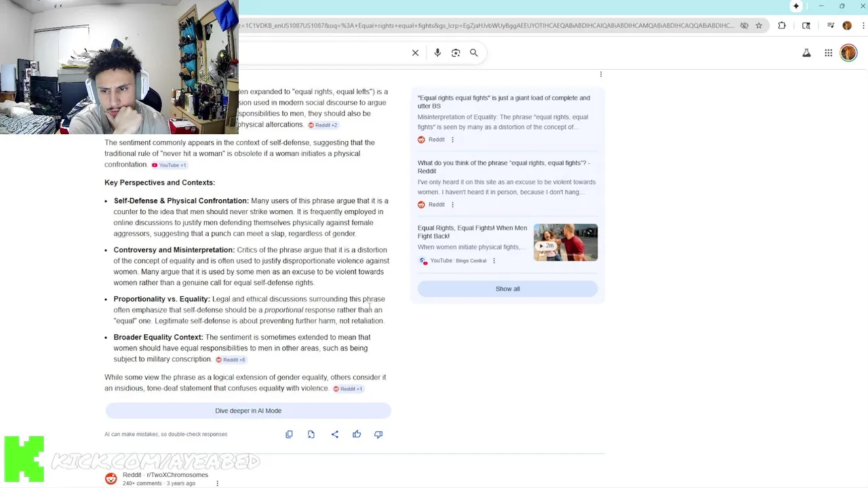
Task: Click 'Broader Equality Context:' bullet heading
Action: (159, 337)
